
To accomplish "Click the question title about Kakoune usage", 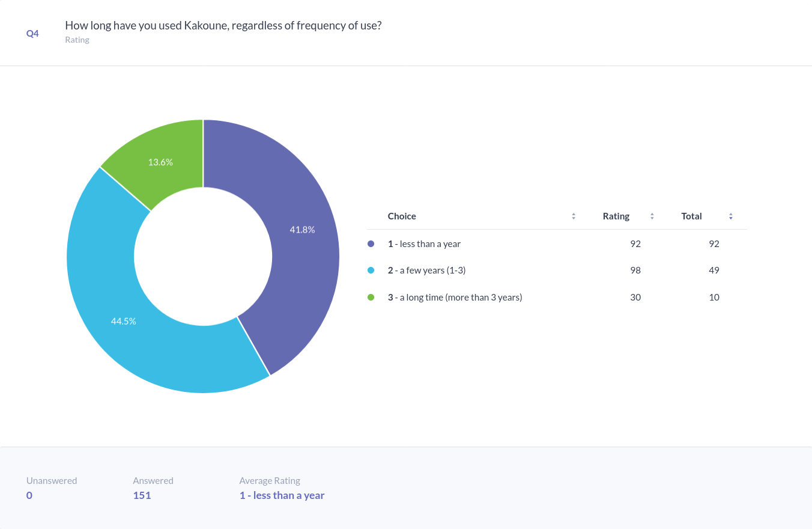I will click(x=223, y=26).
